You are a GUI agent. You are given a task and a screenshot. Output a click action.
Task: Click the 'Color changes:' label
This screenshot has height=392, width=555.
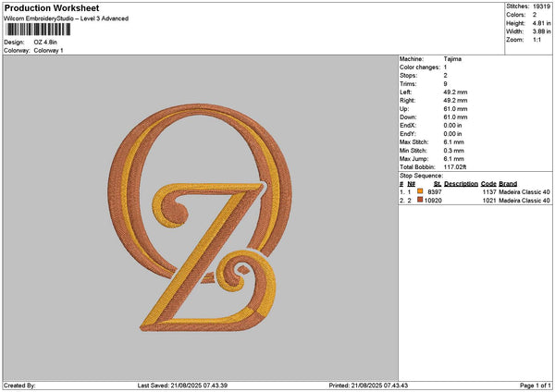pyautogui.click(x=420, y=67)
